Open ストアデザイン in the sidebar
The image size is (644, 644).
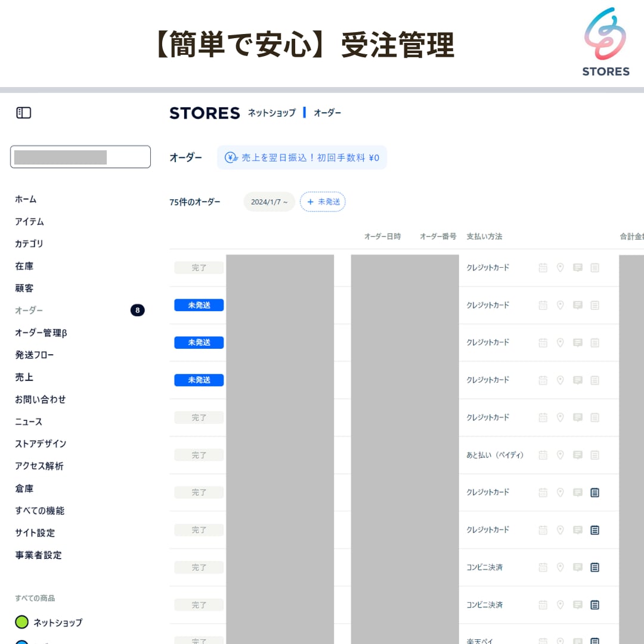(41, 444)
